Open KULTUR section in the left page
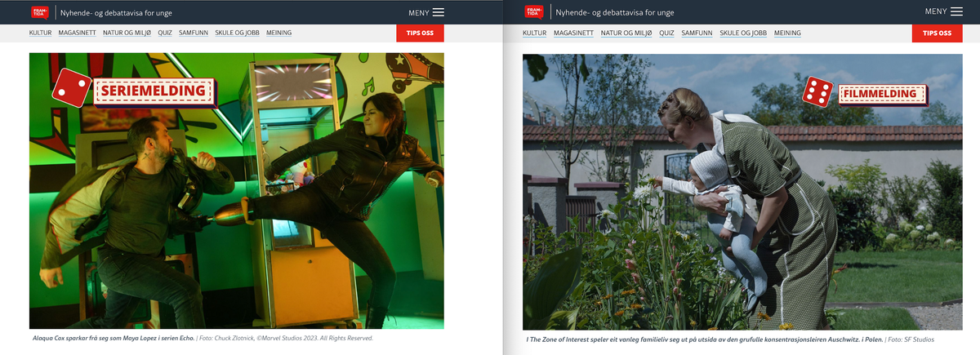980x355 pixels. coord(42,33)
